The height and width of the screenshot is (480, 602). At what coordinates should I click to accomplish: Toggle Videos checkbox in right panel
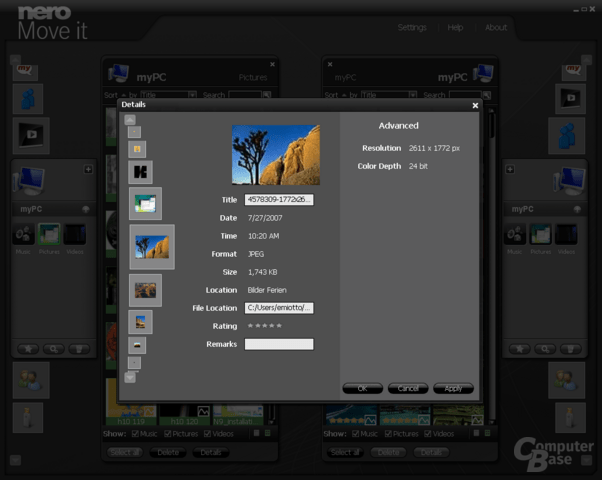pyautogui.click(x=428, y=434)
